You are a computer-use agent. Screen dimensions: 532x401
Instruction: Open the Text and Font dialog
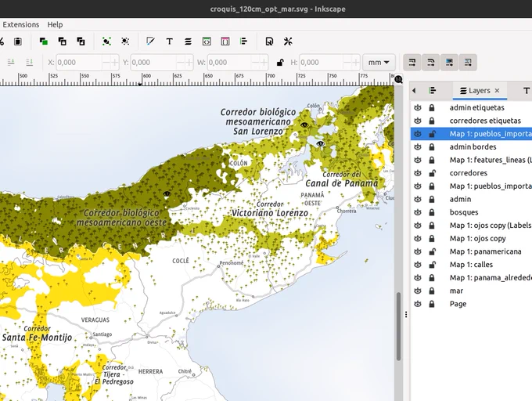[169, 42]
